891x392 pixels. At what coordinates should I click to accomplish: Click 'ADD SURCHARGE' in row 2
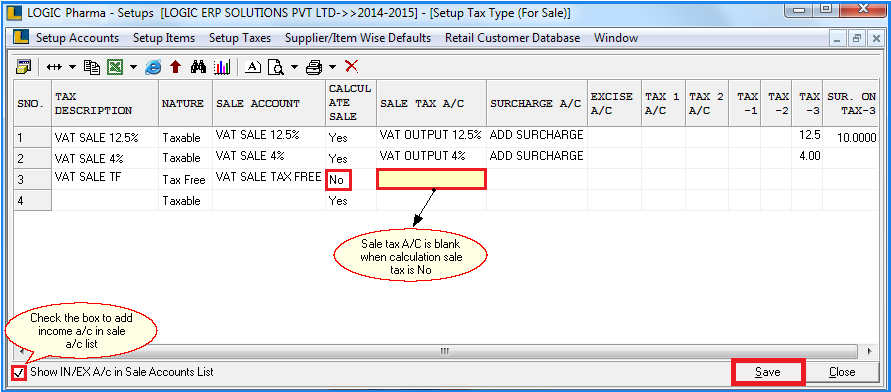(537, 157)
